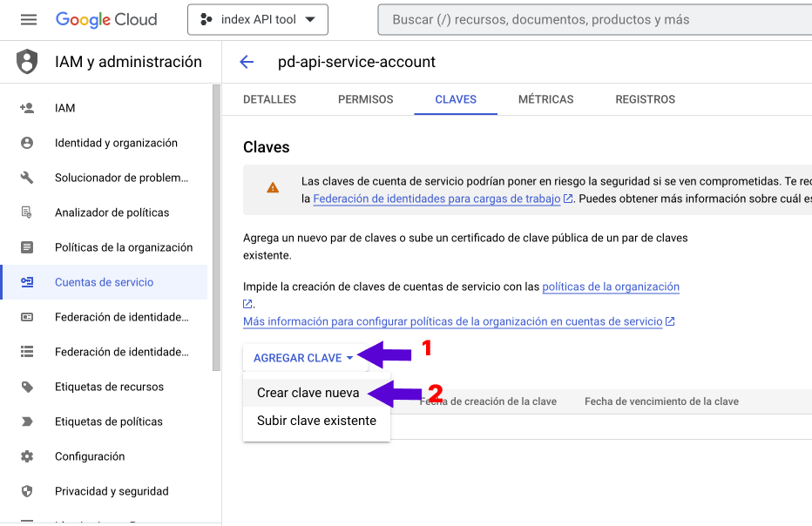Open Solucionador de problemas item
This screenshot has width=812, height=526.
(104, 178)
